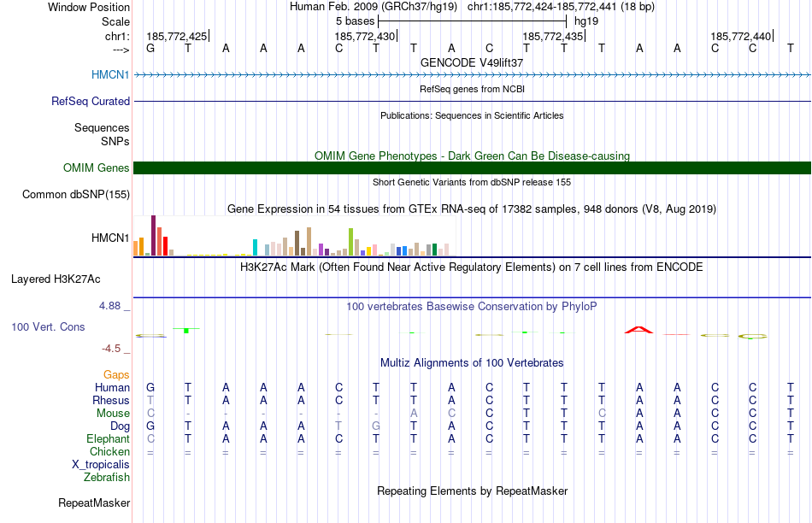Click the HMCN1 GENCODE track label
The height and width of the screenshot is (523, 812).
pos(110,74)
